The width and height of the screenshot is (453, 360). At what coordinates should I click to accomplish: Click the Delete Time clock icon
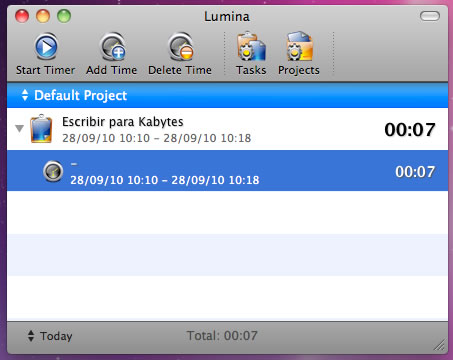181,46
